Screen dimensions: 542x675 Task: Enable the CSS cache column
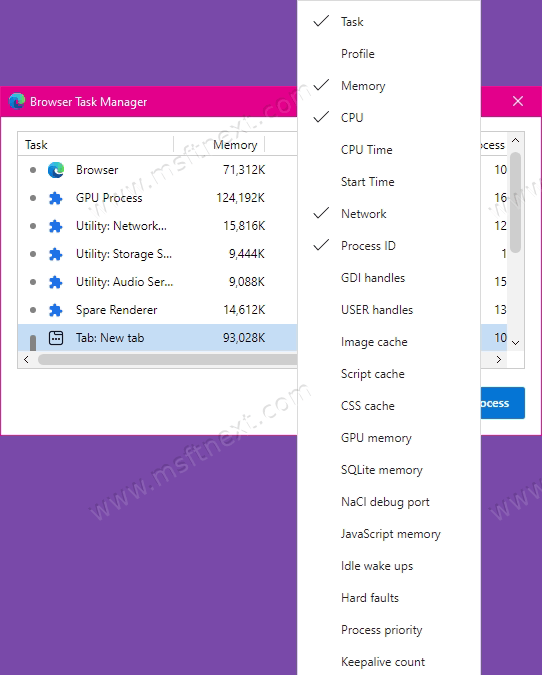(389, 406)
